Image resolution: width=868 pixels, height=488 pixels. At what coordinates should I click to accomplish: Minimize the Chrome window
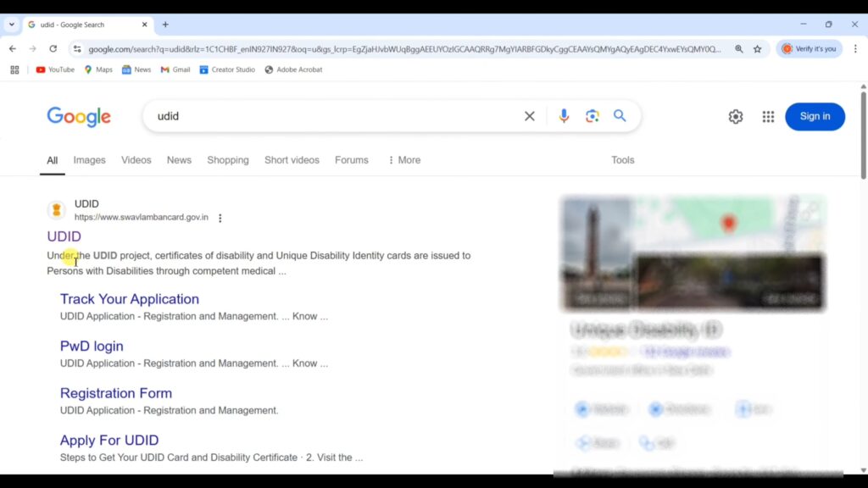(804, 25)
